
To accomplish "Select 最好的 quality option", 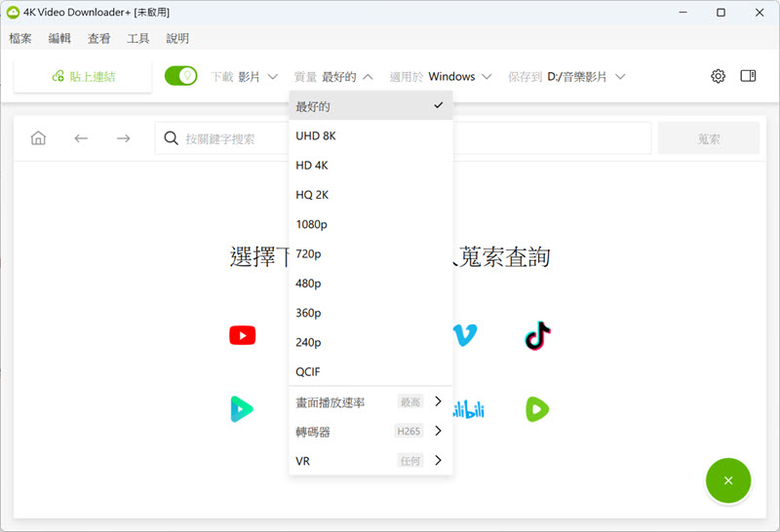I will coord(370,106).
